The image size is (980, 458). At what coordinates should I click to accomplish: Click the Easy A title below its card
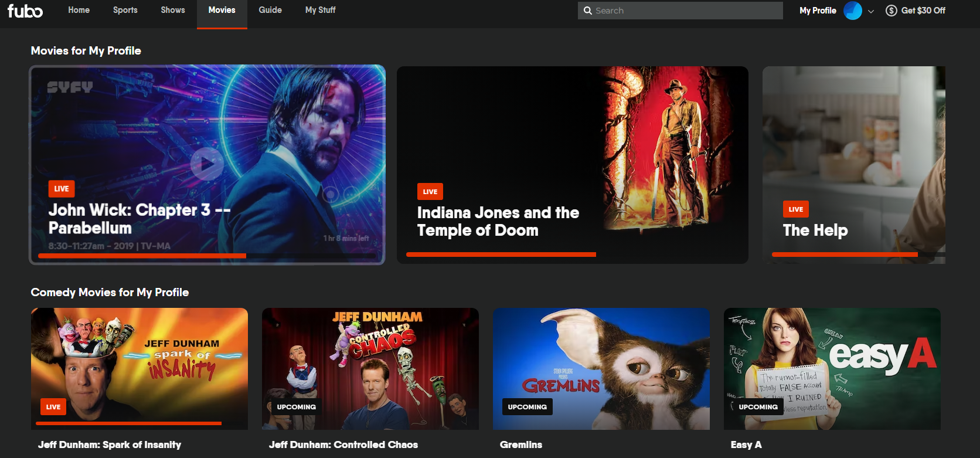[746, 445]
